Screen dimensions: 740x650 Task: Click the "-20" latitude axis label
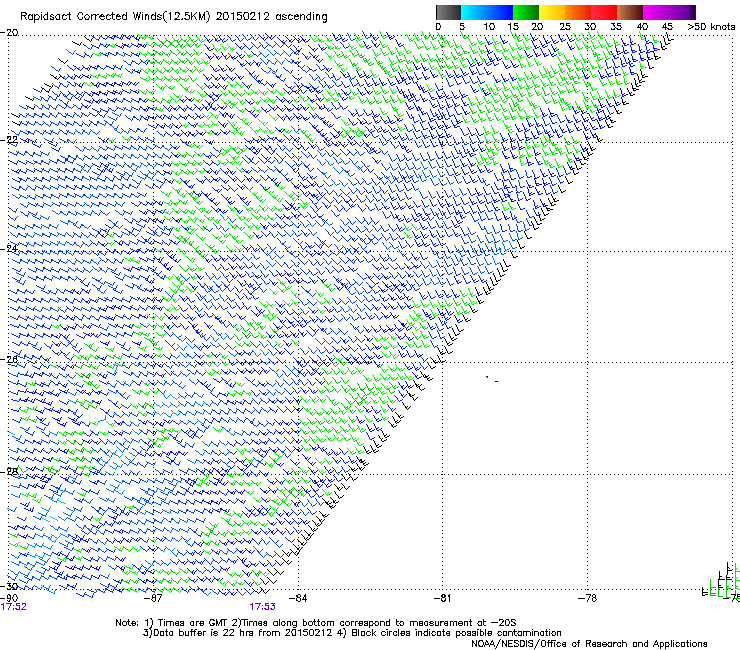tap(9, 33)
